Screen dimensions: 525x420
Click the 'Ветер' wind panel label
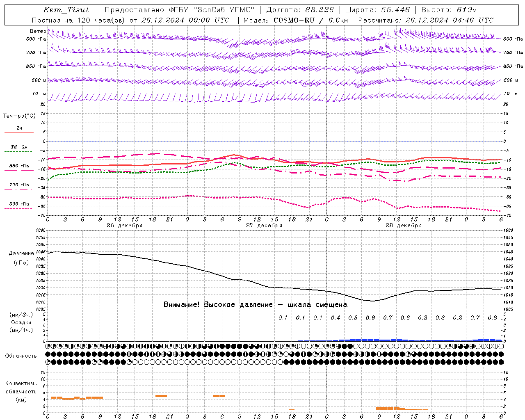pos(38,31)
